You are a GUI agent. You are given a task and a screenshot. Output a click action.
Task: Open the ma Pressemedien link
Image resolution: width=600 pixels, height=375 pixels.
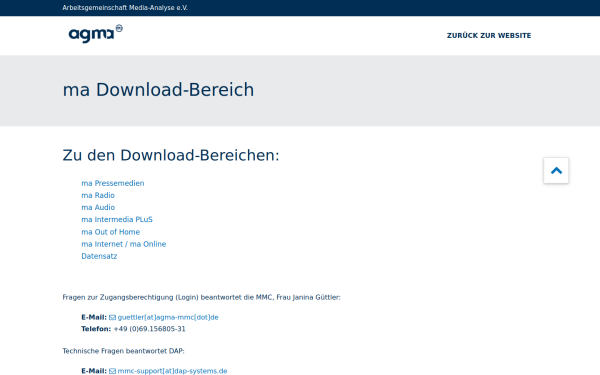[113, 183]
